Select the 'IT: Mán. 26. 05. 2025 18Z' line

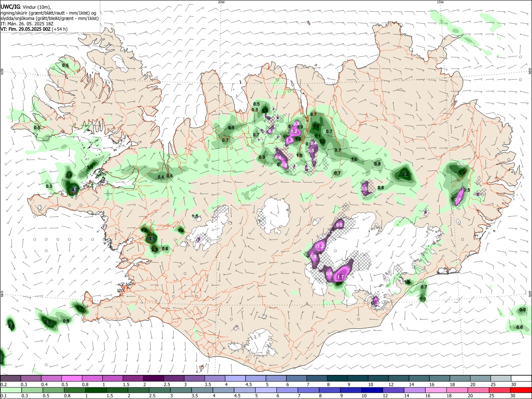coord(27,24)
